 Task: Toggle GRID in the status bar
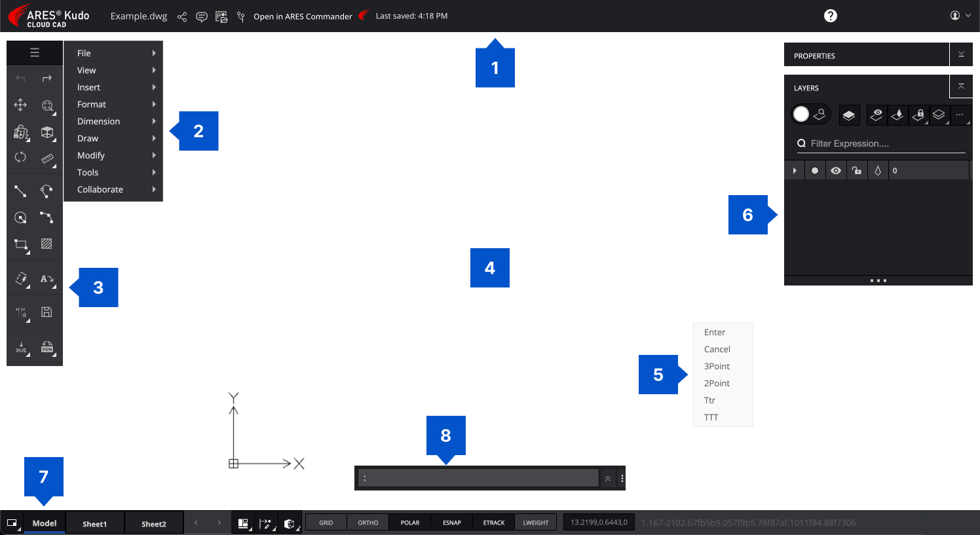[326, 523]
